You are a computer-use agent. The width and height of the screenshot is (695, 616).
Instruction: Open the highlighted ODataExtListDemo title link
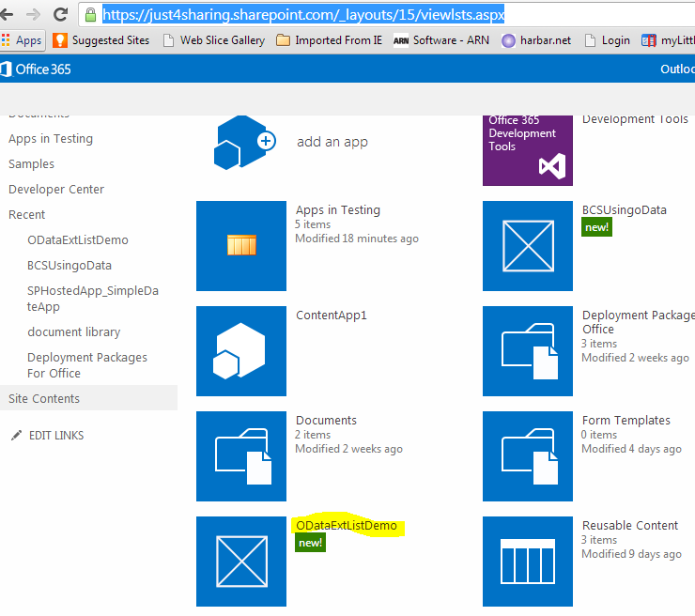pyautogui.click(x=347, y=526)
